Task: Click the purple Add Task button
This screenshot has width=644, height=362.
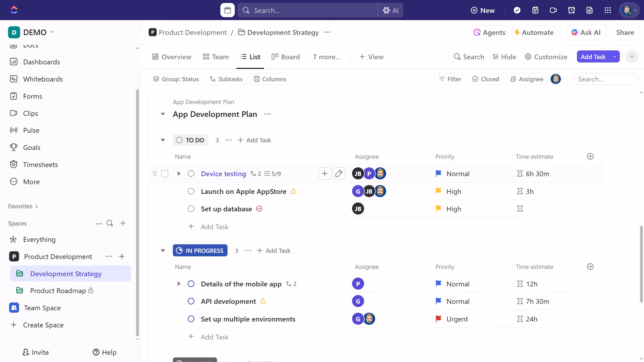Action: [x=593, y=57]
